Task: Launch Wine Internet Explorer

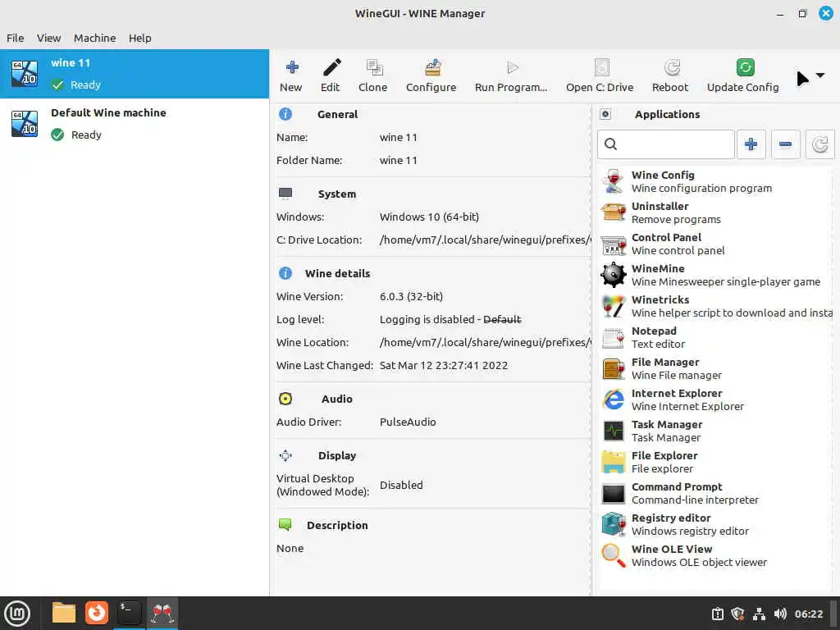Action: coord(715,399)
